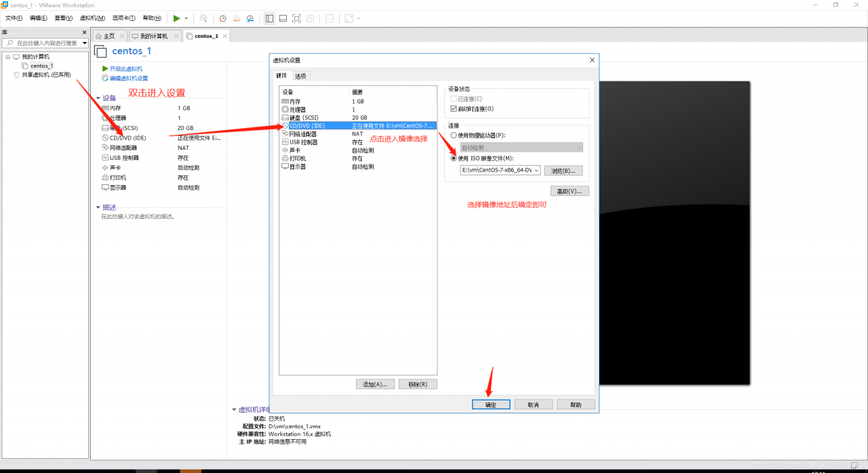Click the 移除(R) button
868x473 pixels.
pos(418,384)
